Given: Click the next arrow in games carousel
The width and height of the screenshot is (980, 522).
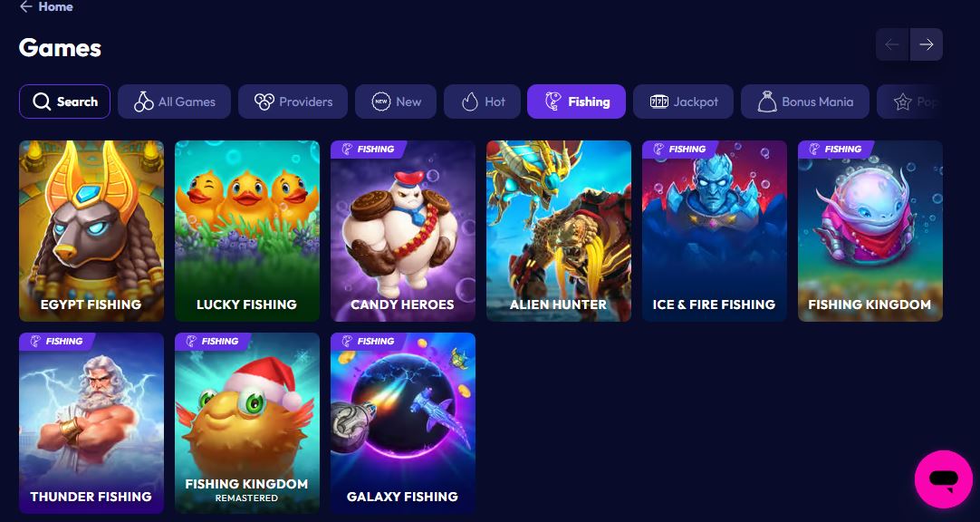Looking at the screenshot, I should pos(927,44).
